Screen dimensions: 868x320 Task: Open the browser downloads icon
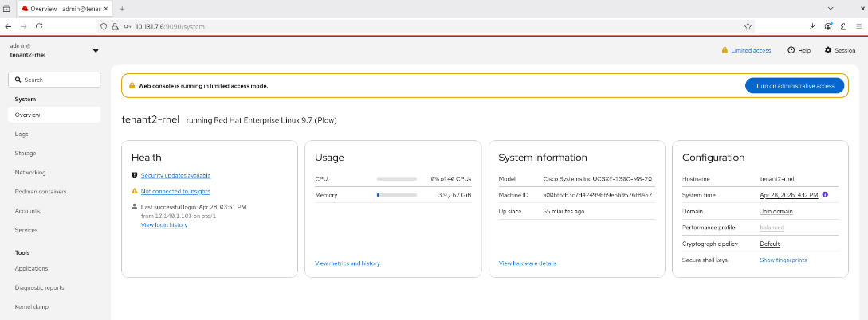[x=813, y=26]
